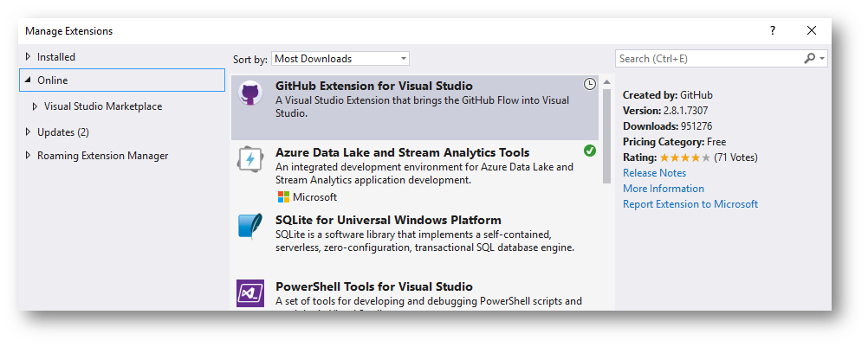Click the green installed checkmark icon
The image size is (868, 347).
(x=590, y=151)
